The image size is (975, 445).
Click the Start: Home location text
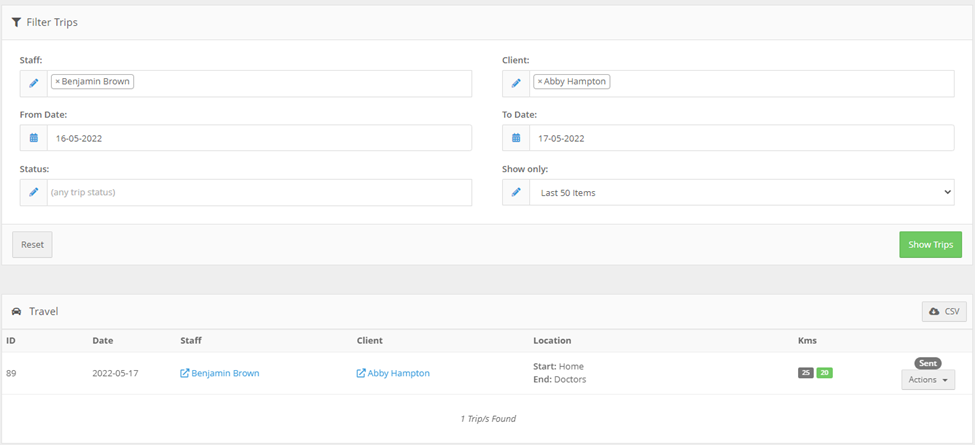pos(558,367)
